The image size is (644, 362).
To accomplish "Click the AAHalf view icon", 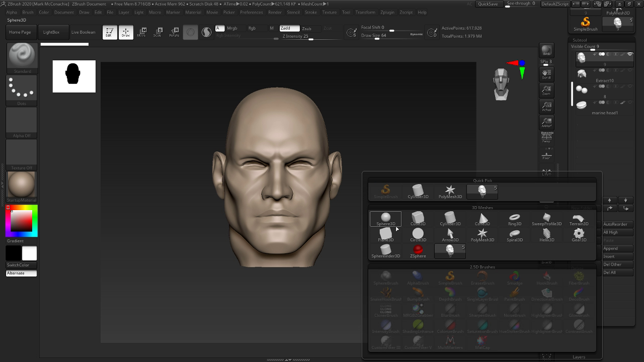I will [x=546, y=123].
